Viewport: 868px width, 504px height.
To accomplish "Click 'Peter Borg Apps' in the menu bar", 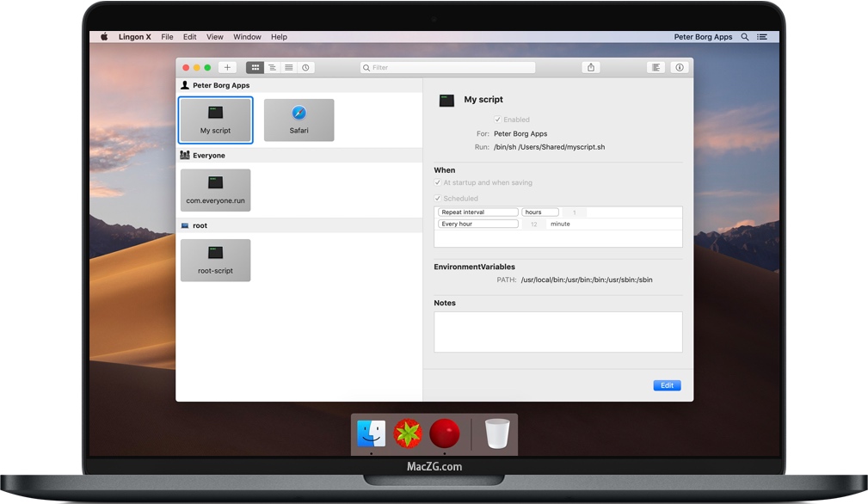I will [705, 36].
